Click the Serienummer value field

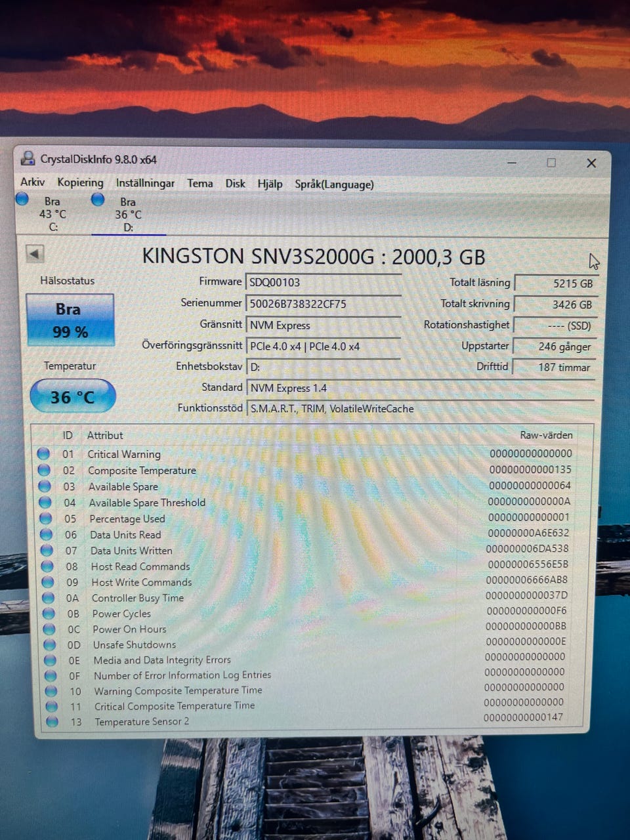click(x=322, y=304)
